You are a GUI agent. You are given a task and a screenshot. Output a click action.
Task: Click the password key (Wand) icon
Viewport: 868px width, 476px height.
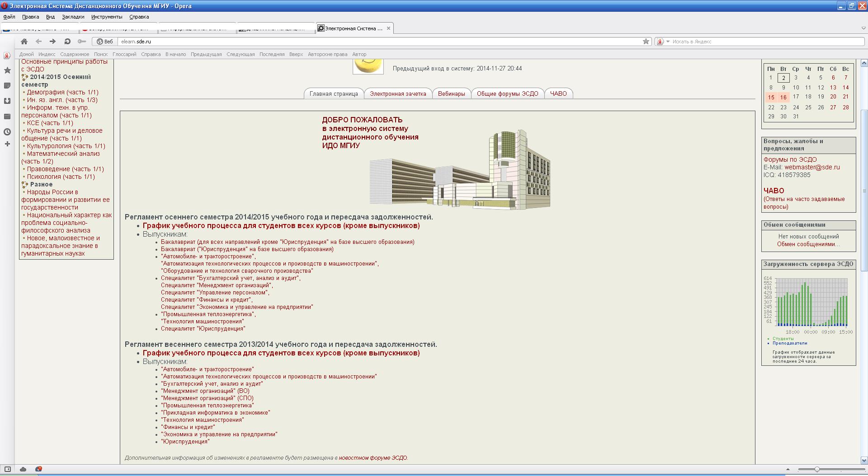click(x=82, y=42)
